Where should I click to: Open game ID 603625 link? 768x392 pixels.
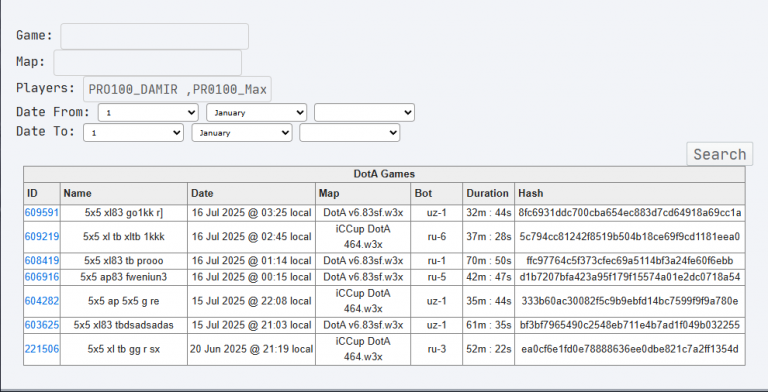pyautogui.click(x=42, y=325)
